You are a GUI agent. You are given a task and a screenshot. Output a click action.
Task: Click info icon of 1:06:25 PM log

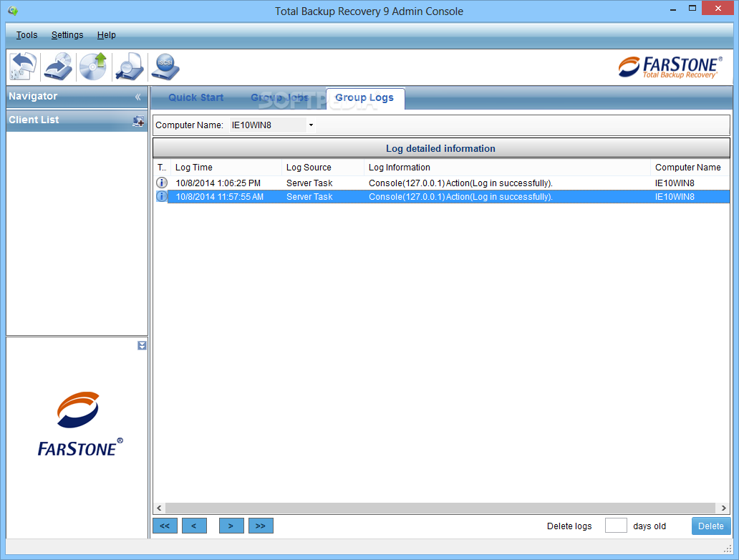(x=162, y=183)
